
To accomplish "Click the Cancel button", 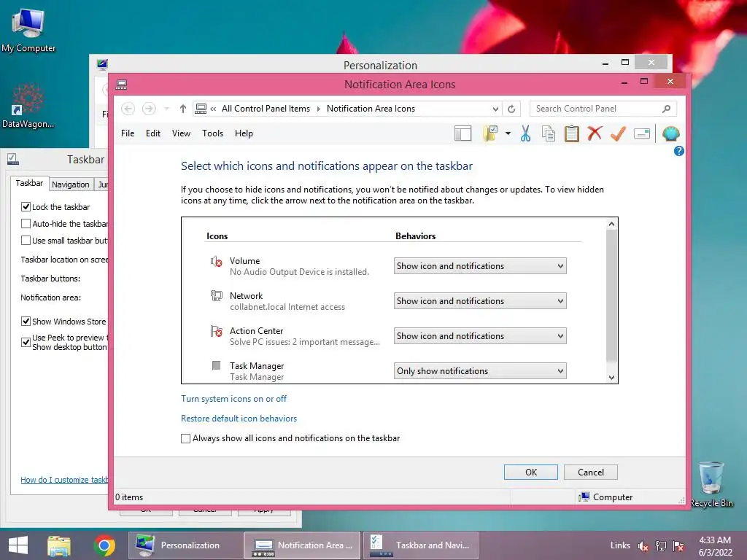I will 591,472.
